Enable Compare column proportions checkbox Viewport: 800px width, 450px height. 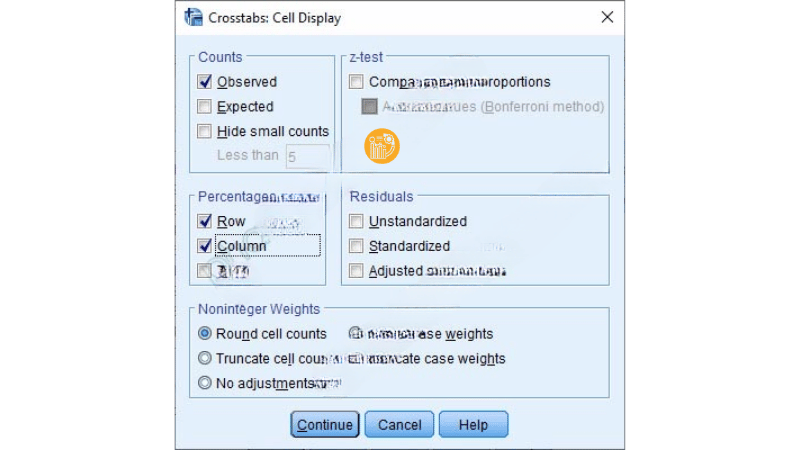coord(356,82)
